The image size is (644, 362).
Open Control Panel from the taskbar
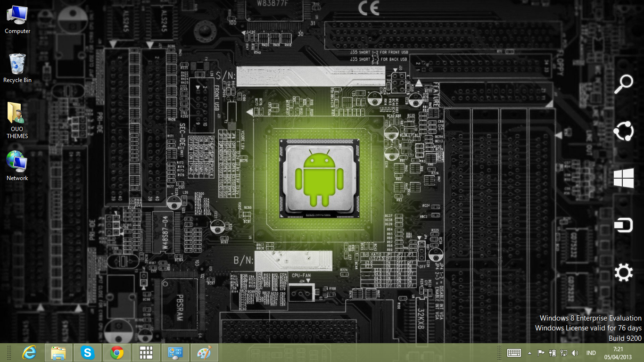click(x=175, y=353)
